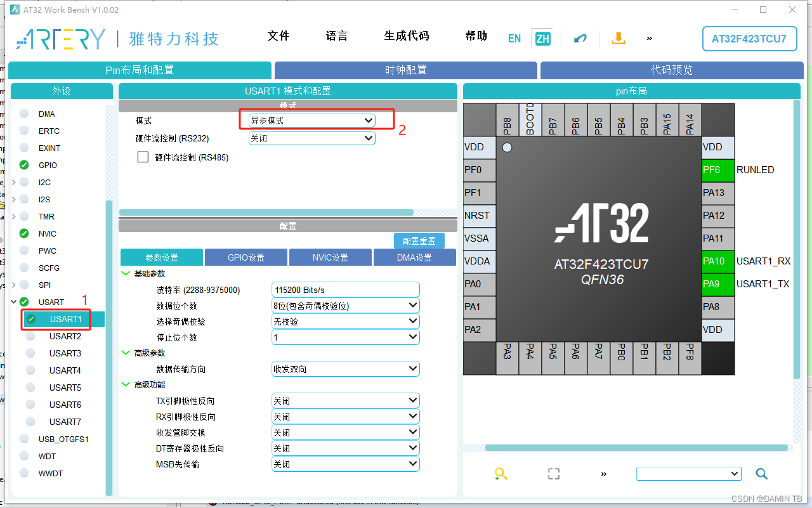
Task: Collapse the 高级功能 section
Action: [x=125, y=384]
